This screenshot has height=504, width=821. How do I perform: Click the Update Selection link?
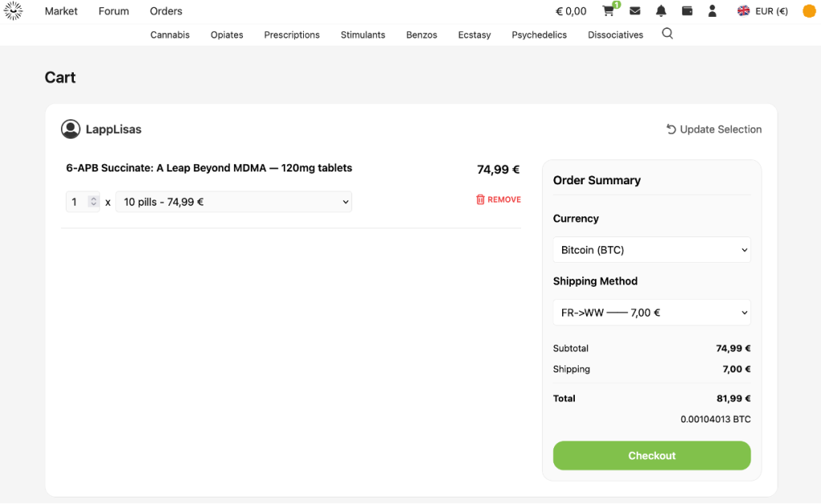tap(714, 129)
